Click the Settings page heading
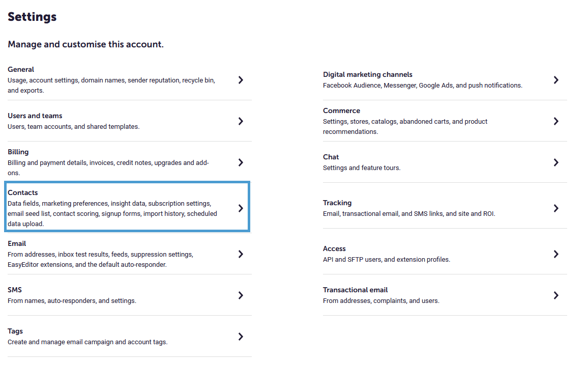This screenshot has width=588, height=388. click(x=32, y=16)
